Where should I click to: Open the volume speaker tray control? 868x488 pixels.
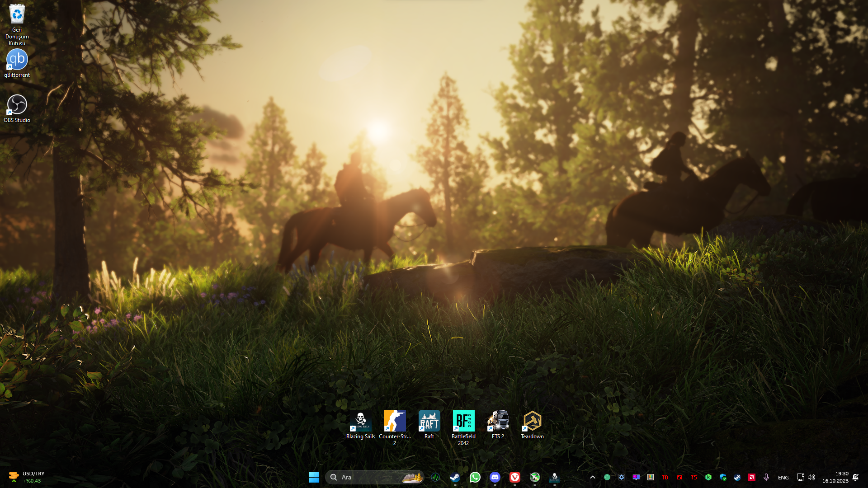[811, 477]
